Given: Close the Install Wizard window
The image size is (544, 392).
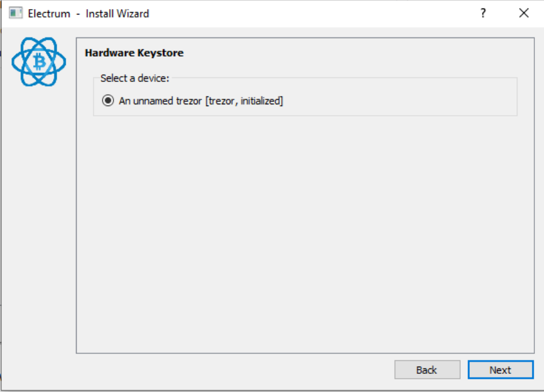Looking at the screenshot, I should (524, 13).
